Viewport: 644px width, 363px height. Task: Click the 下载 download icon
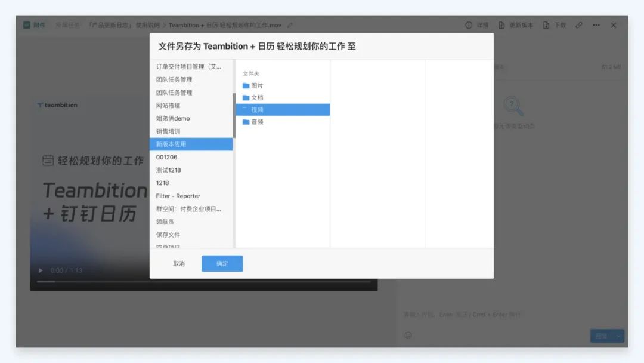546,26
